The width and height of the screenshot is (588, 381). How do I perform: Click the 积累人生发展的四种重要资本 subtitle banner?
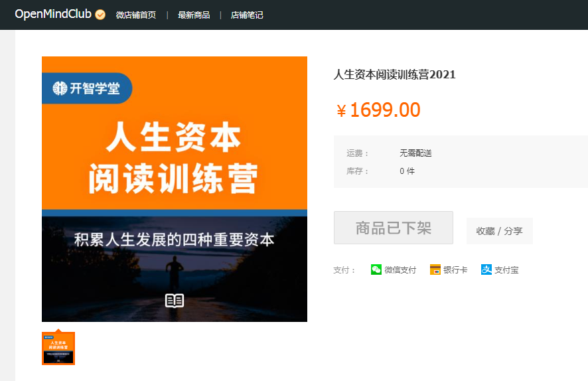click(174, 240)
